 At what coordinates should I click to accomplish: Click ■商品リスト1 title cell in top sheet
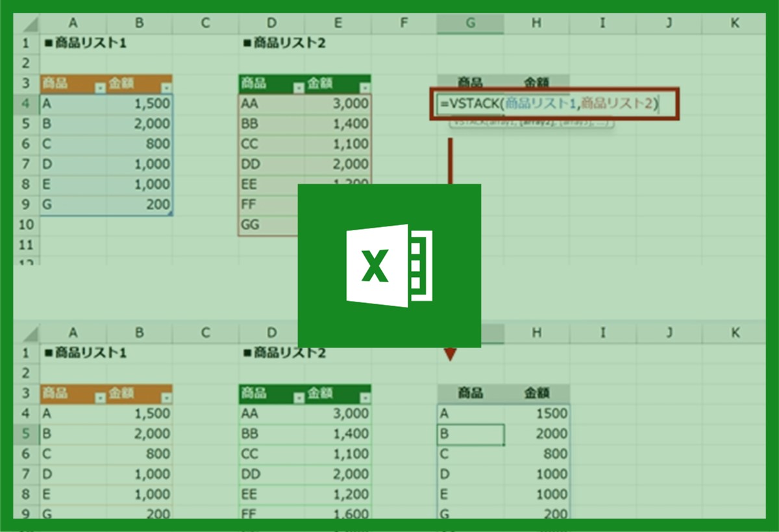(84, 43)
